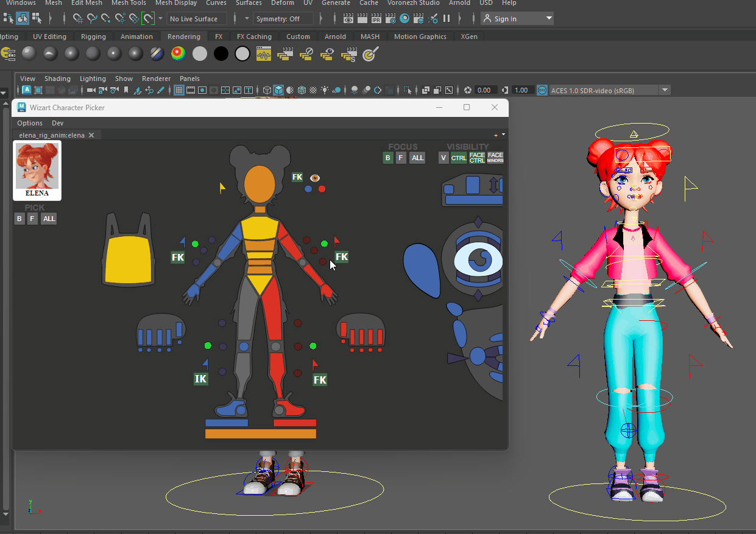
Task: Click the ELENA character thumbnail
Action: click(x=37, y=170)
